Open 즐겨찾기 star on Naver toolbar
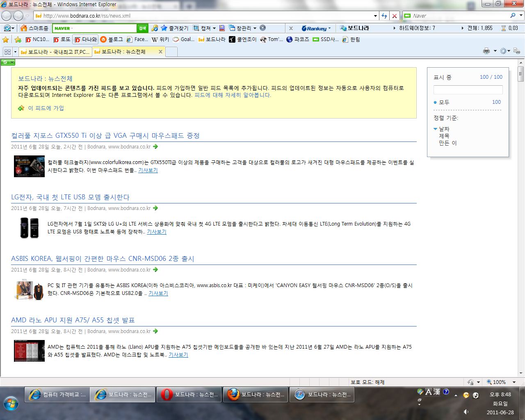This screenshot has height=420, width=525. click(x=174, y=28)
